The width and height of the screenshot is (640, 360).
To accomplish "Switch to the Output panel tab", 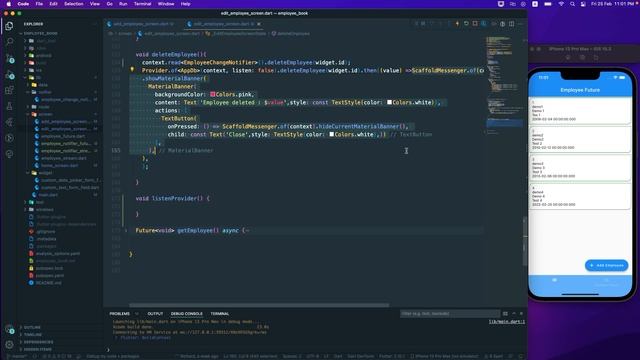I will 155,313.
